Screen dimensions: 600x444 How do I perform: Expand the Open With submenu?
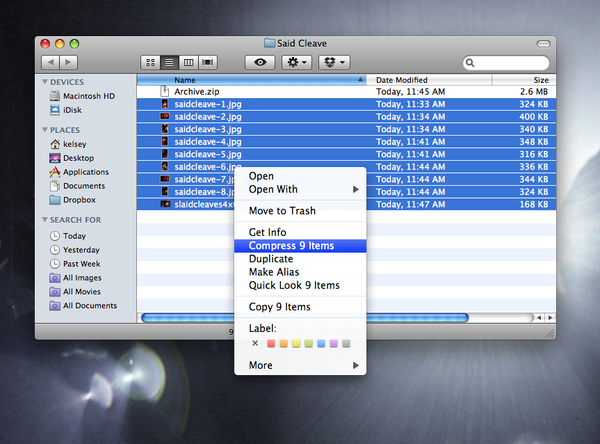(300, 189)
